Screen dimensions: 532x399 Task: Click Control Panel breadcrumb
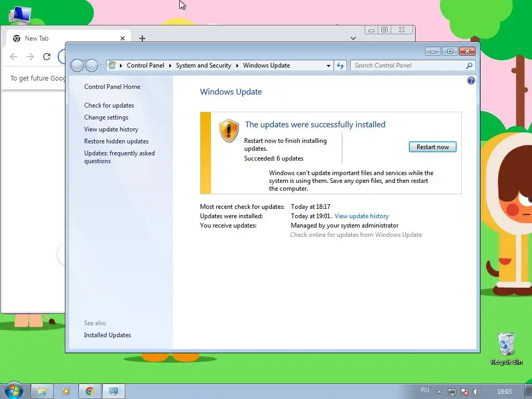[x=145, y=65]
